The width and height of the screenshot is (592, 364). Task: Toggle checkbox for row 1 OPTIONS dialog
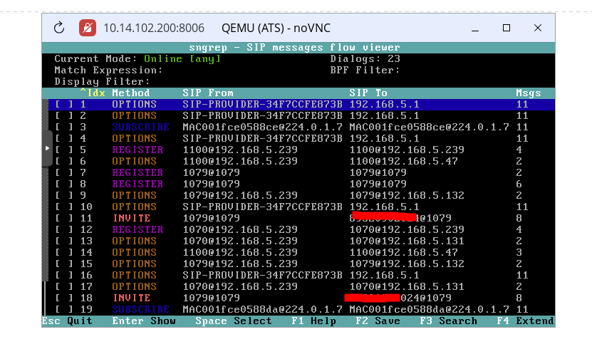point(64,104)
